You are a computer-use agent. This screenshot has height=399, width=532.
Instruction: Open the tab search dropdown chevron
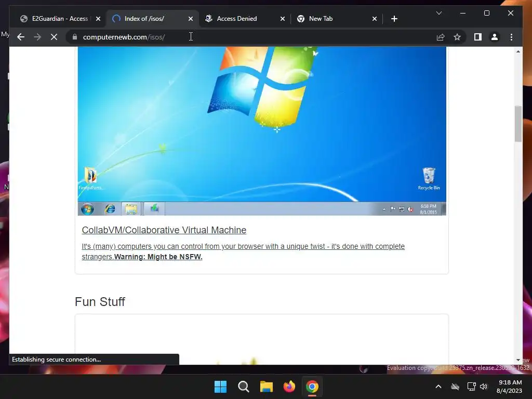pos(438,13)
